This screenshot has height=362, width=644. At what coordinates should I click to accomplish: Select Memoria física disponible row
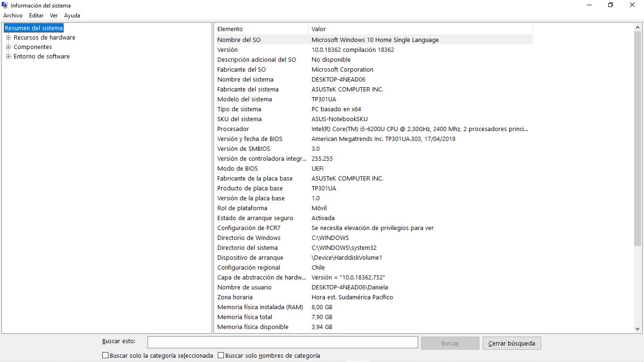(374, 327)
